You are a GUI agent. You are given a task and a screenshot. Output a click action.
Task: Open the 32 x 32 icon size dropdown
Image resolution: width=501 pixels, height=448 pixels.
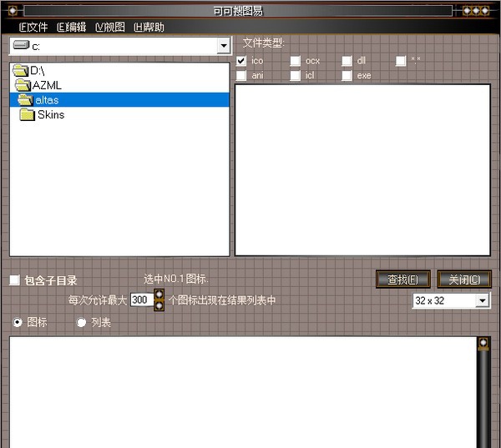coord(482,300)
